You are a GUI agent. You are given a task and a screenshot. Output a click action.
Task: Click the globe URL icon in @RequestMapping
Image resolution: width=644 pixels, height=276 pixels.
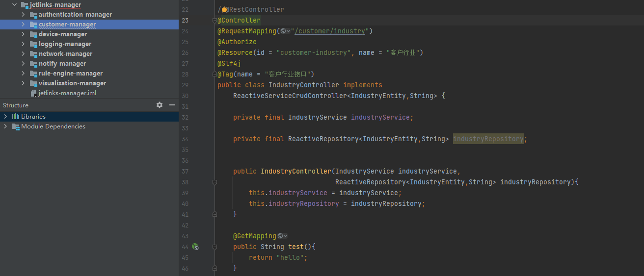283,31
